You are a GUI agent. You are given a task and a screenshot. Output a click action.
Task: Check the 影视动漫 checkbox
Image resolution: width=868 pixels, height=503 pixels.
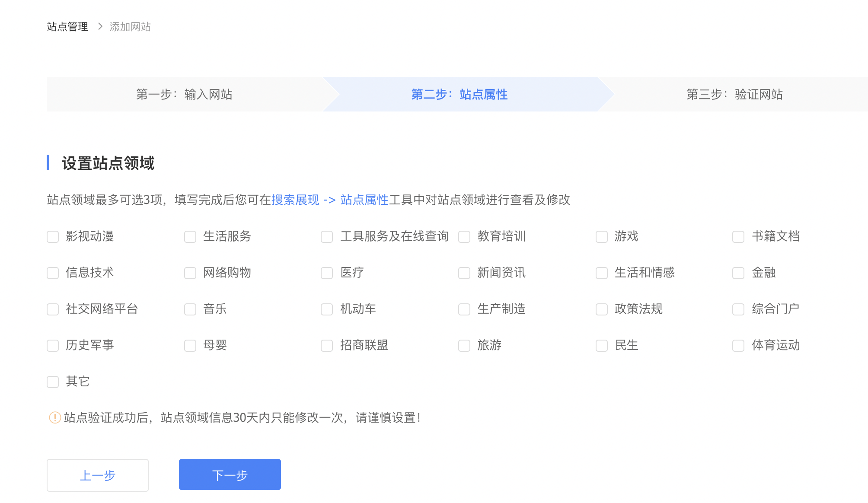point(53,237)
